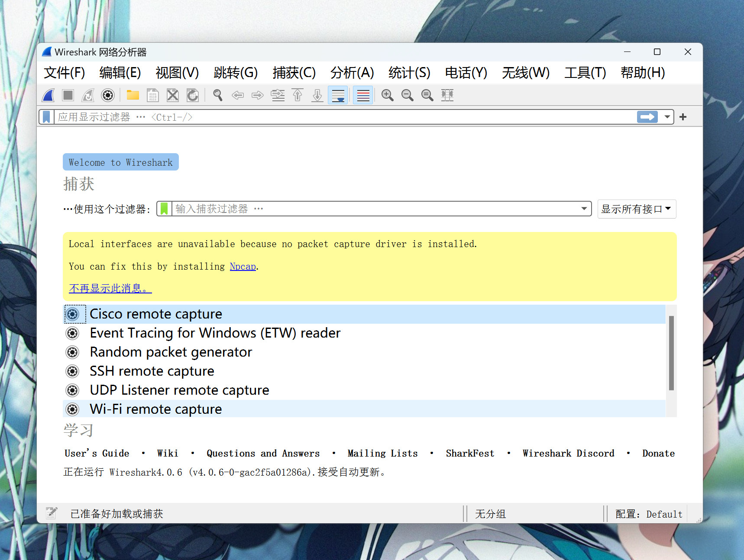Click into the capture filter input field
The image size is (744, 560).
click(x=375, y=209)
